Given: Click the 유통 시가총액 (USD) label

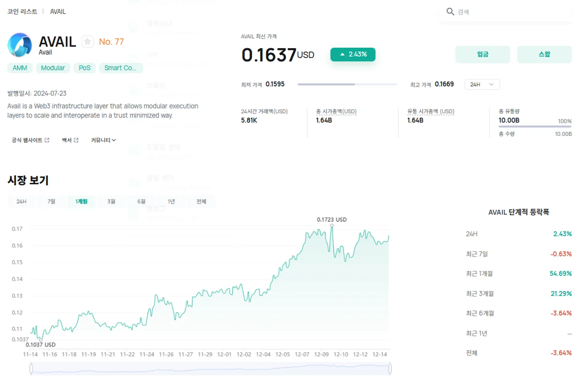Looking at the screenshot, I should point(431,111).
